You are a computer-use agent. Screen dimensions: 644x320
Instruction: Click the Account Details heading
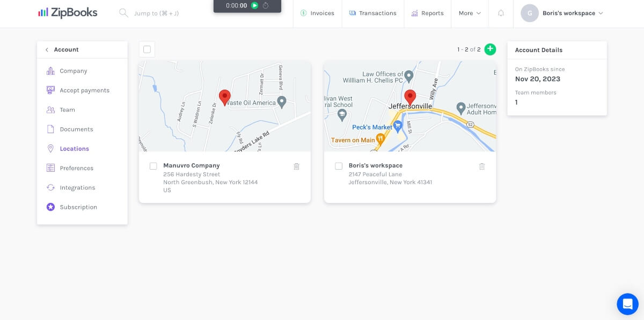(x=539, y=50)
